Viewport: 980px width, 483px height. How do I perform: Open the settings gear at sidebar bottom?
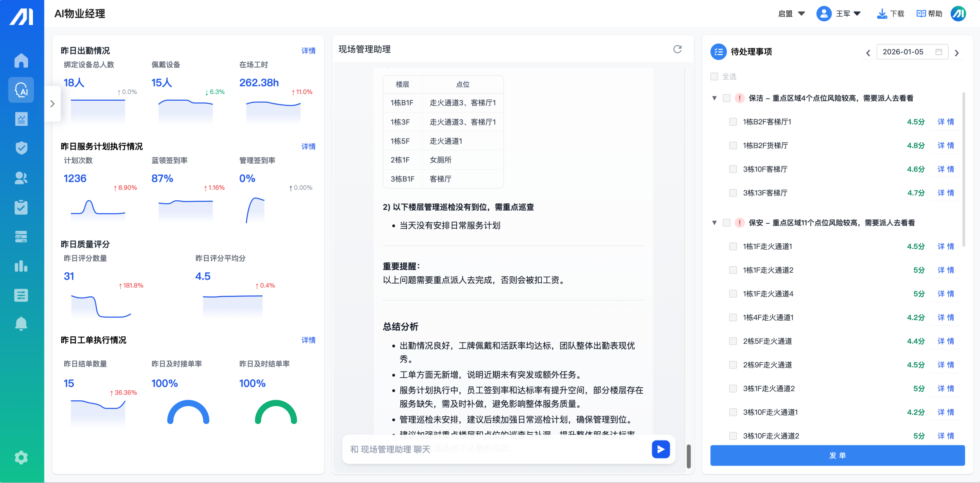(21, 457)
